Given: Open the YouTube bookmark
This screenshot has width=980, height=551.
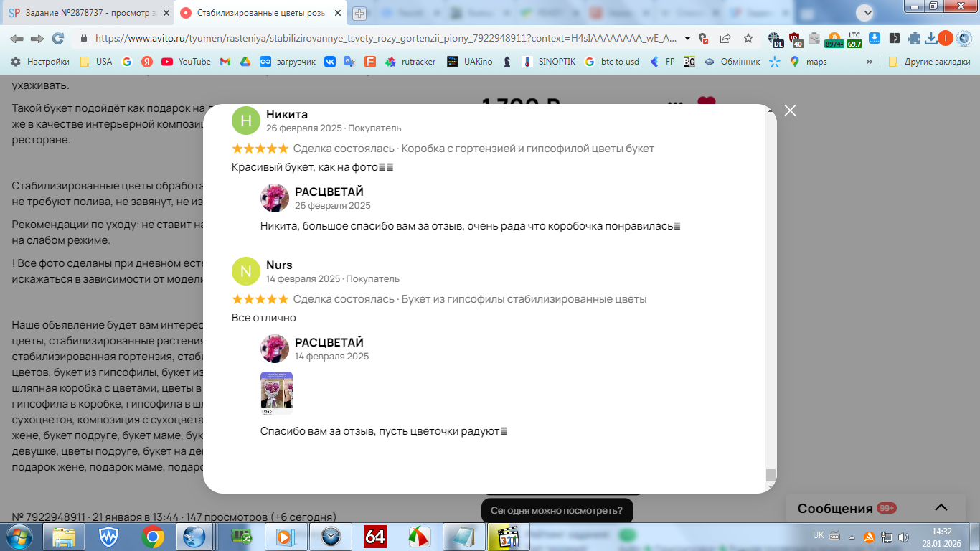Looking at the screenshot, I should click(x=186, y=62).
